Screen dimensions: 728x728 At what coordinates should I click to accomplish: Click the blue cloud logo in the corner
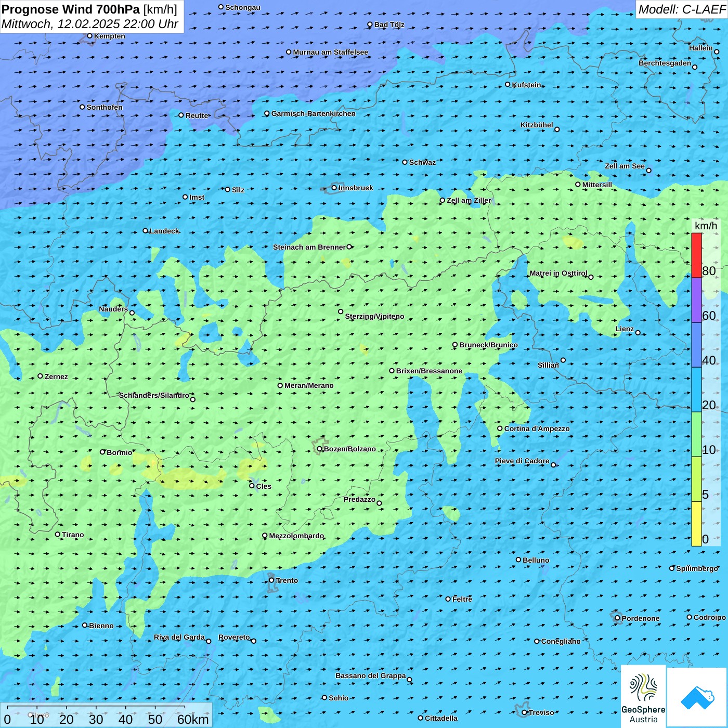697,697
